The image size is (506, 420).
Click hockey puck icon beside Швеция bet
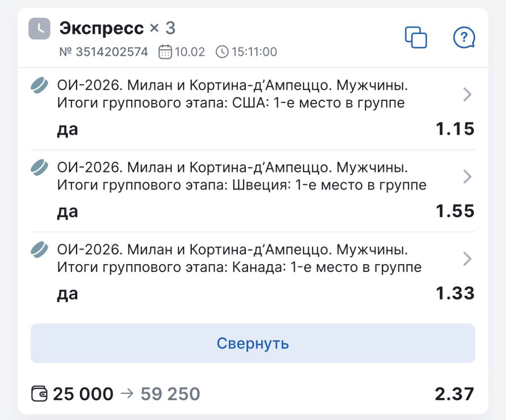pyautogui.click(x=39, y=167)
